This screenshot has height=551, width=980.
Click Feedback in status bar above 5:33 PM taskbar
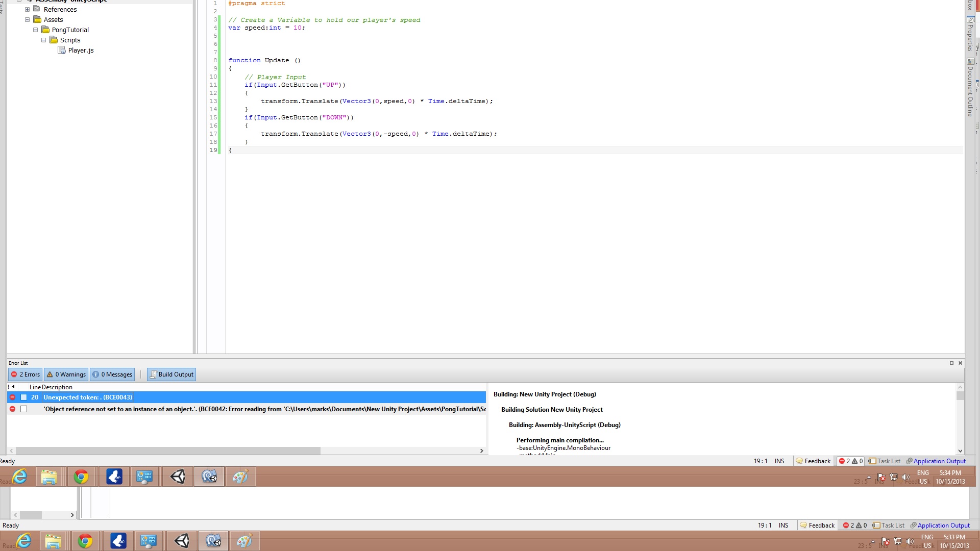click(817, 525)
